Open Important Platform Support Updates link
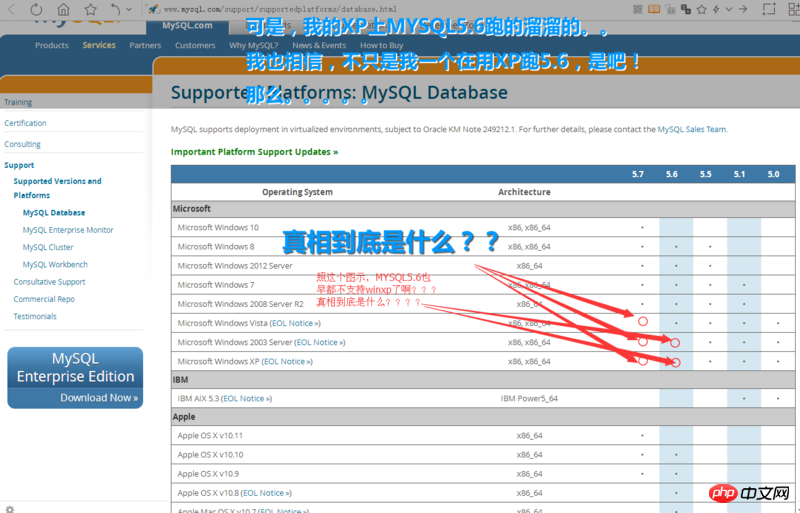The height and width of the screenshot is (513, 800). click(x=254, y=152)
